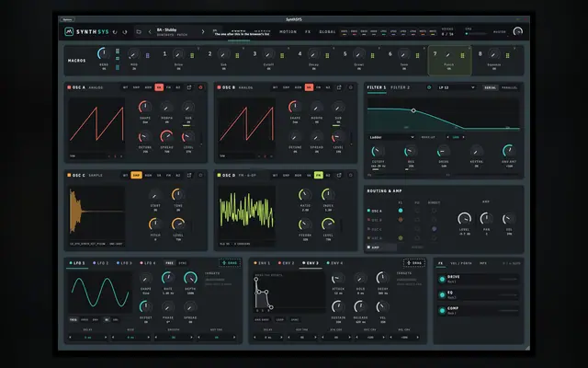Select WT mode for OSC A
Image resolution: width=588 pixels, height=368 pixels.
point(125,87)
